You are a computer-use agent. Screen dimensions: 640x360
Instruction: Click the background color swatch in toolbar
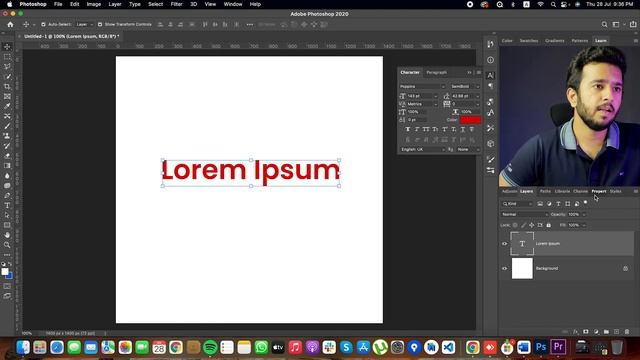pos(10,277)
